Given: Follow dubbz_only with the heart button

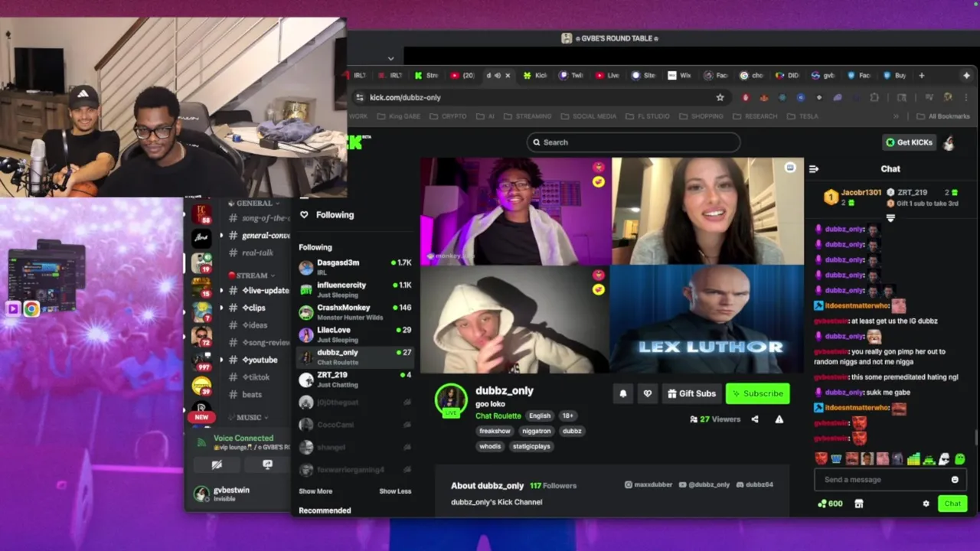Looking at the screenshot, I should coord(648,393).
